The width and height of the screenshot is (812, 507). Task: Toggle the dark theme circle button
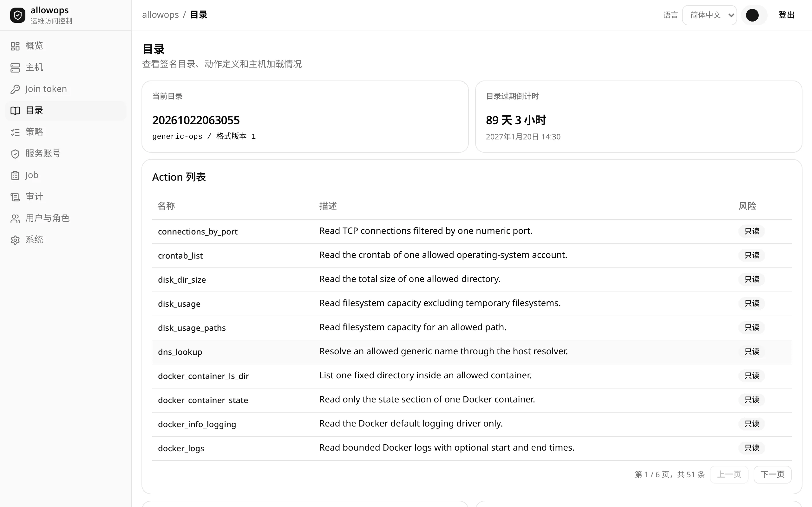pyautogui.click(x=752, y=15)
